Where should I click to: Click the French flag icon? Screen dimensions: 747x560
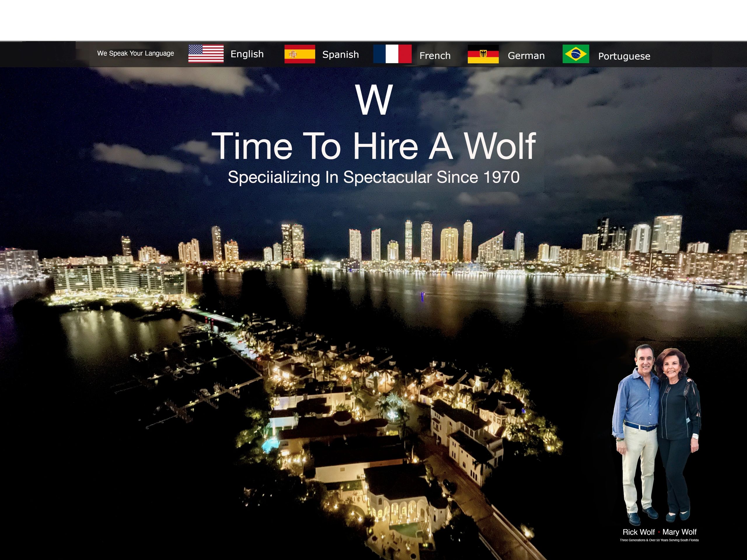(392, 54)
